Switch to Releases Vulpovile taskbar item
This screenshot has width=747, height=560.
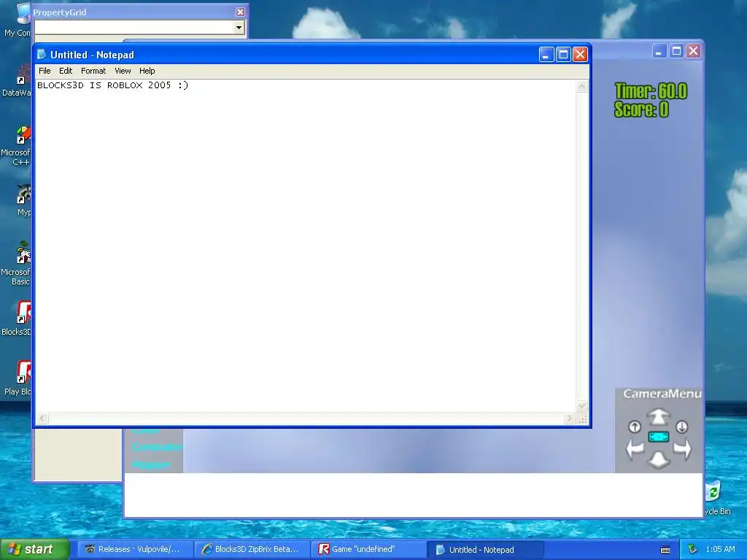coord(135,550)
